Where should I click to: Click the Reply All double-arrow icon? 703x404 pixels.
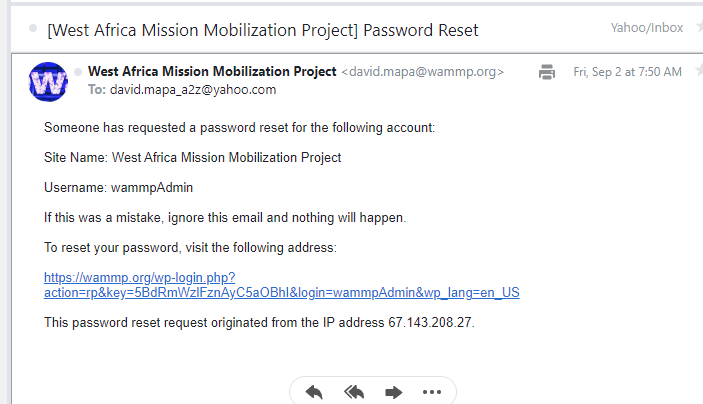(x=354, y=392)
